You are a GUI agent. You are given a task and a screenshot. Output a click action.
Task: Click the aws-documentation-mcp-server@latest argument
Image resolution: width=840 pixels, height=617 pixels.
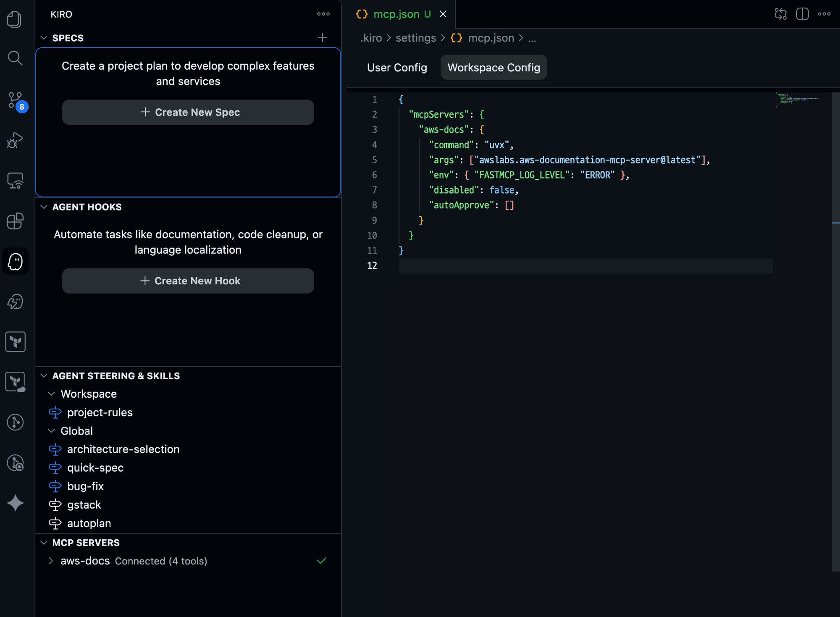(x=587, y=160)
